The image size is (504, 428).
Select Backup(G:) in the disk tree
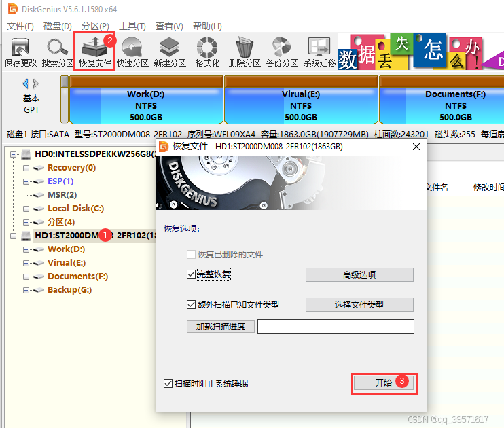pos(70,289)
